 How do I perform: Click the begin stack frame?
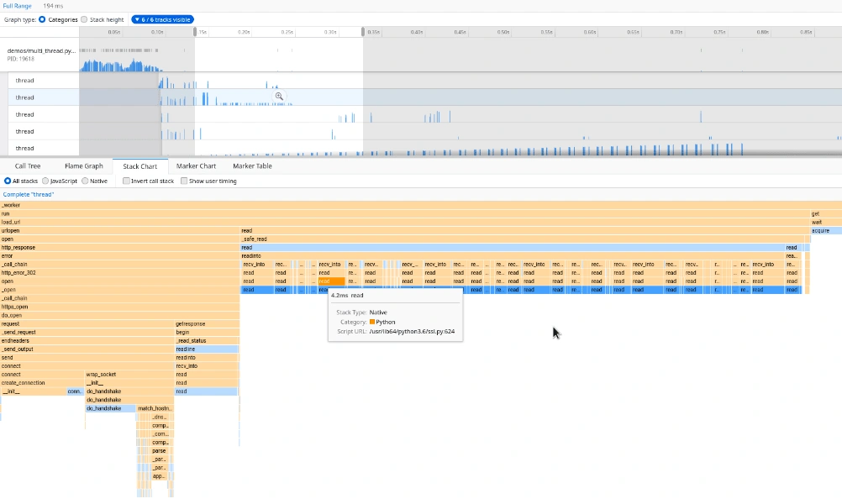click(x=208, y=333)
